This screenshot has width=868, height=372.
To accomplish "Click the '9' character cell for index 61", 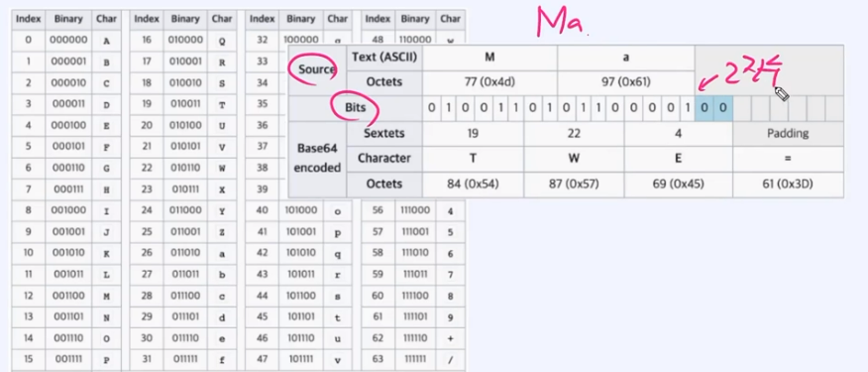I will (451, 316).
